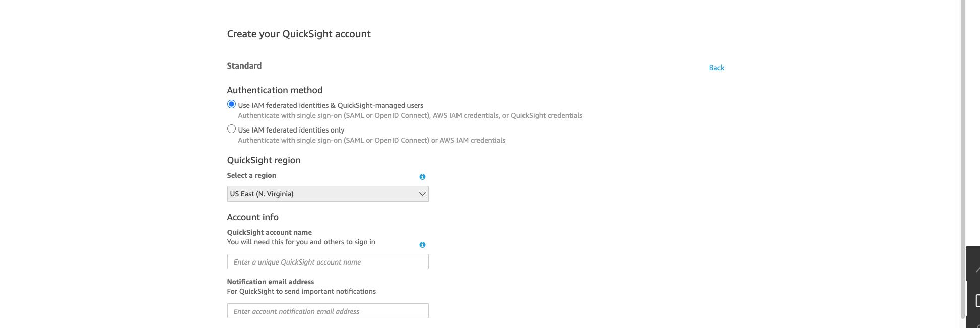This screenshot has width=980, height=328.
Task: Click the 'QuickSight-managed users' option label text
Action: click(x=380, y=105)
